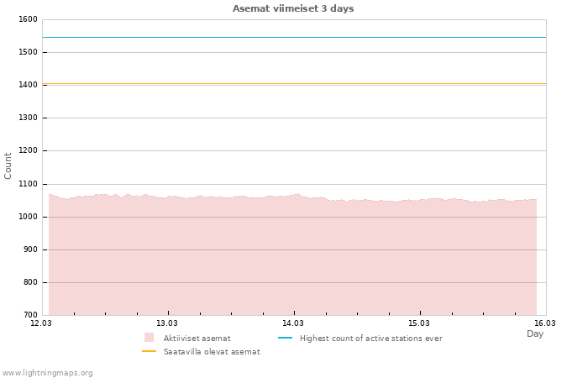
Task: Click the 12.03 date label on x-axis
Action: [41, 323]
